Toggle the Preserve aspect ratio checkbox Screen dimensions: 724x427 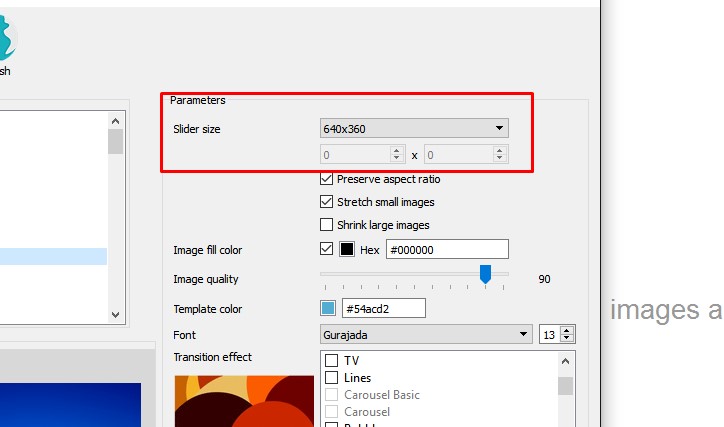point(326,179)
